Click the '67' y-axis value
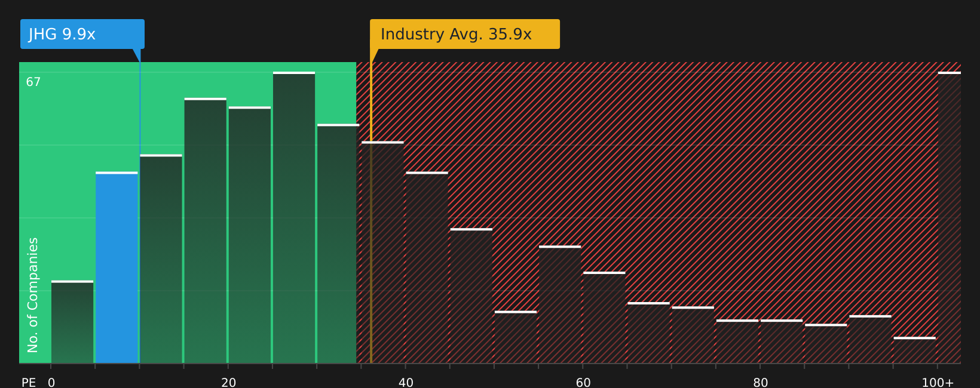980x388 pixels. 33,82
